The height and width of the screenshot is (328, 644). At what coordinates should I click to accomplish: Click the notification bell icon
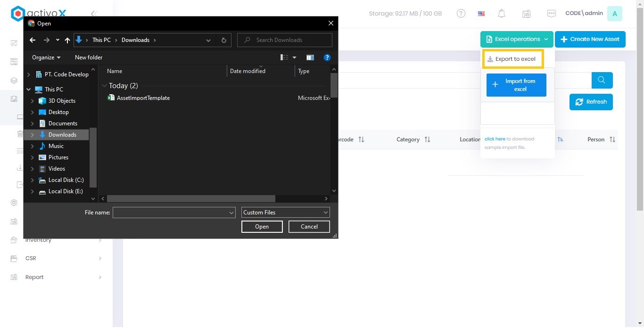(502, 14)
